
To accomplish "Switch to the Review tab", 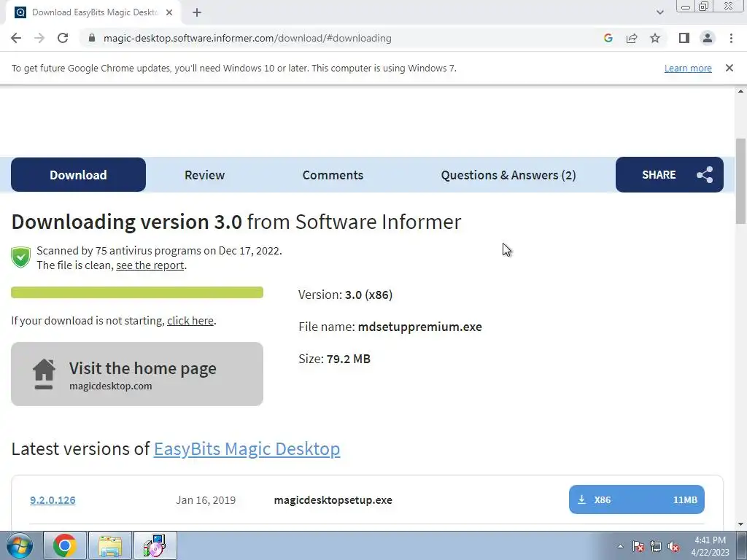I will tap(204, 175).
